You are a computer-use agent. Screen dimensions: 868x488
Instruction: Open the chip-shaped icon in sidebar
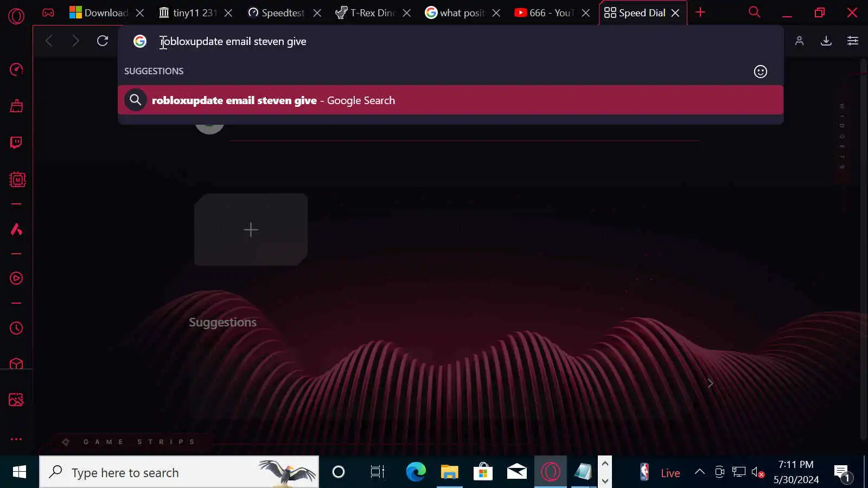[17, 179]
